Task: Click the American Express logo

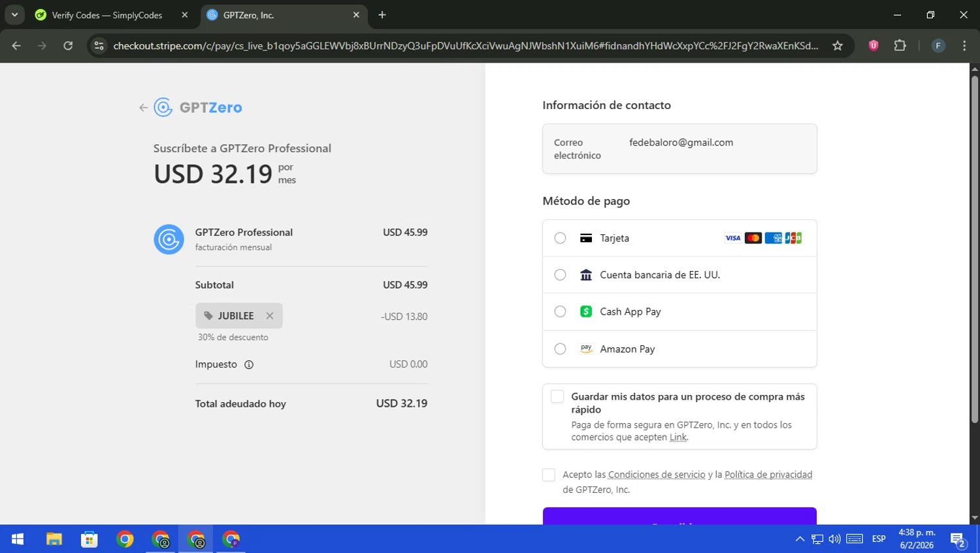Action: [x=774, y=238]
